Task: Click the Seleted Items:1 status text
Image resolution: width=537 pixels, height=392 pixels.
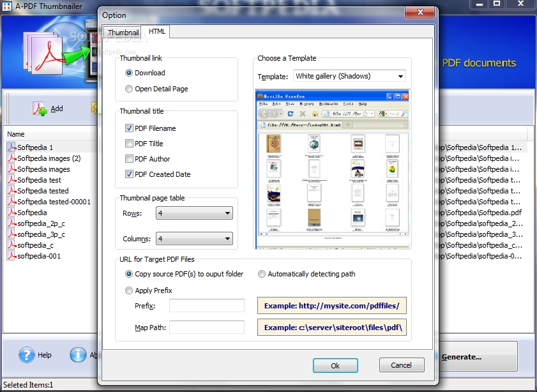Action: pyautogui.click(x=28, y=385)
